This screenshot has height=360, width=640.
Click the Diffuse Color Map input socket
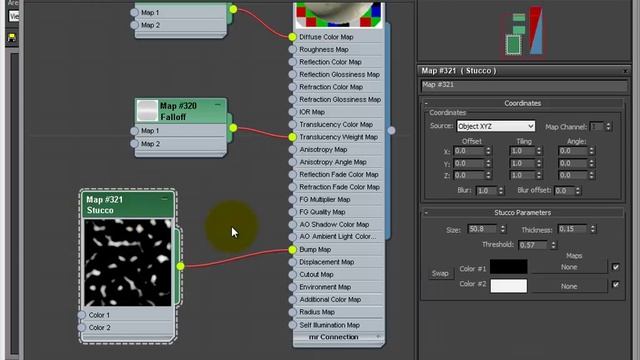click(x=292, y=37)
